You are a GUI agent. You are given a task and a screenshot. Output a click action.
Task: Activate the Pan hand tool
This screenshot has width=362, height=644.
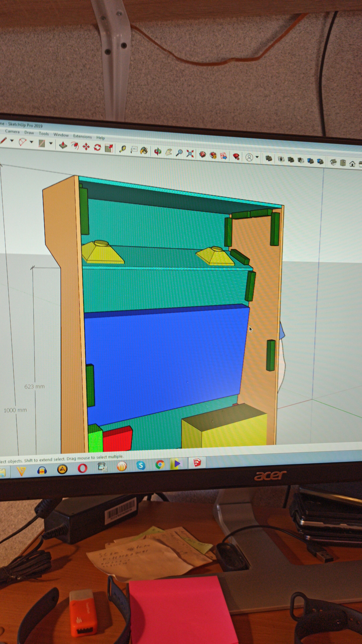(x=169, y=152)
